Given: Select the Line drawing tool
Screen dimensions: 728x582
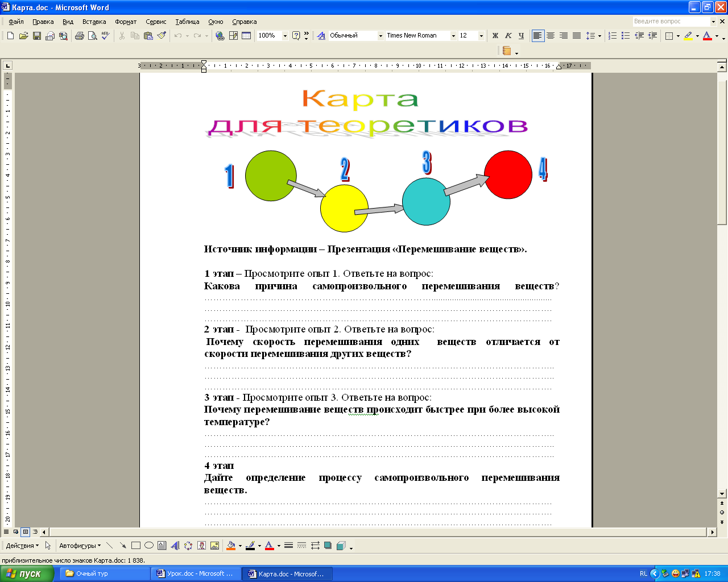Looking at the screenshot, I should pos(109,546).
